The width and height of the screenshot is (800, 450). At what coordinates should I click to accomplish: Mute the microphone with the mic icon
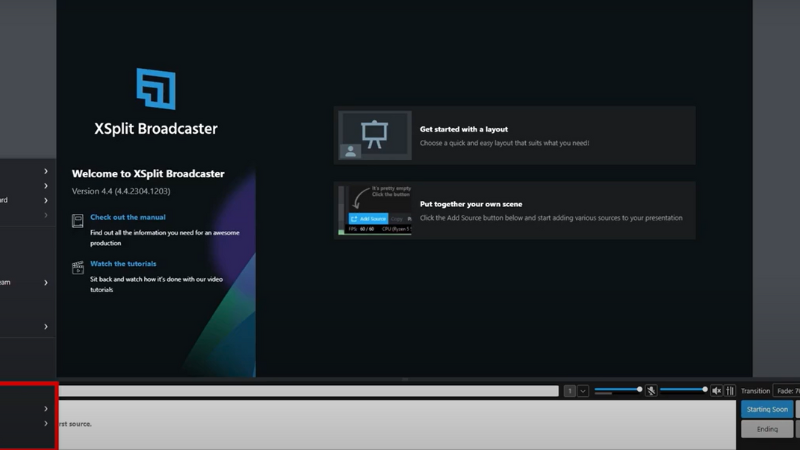pyautogui.click(x=651, y=391)
